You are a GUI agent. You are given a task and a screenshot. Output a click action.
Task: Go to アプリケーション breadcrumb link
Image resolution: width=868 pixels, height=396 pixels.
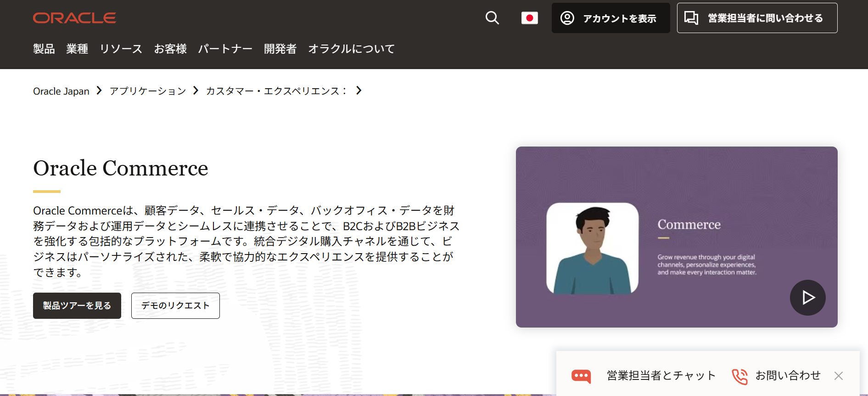pos(148,91)
